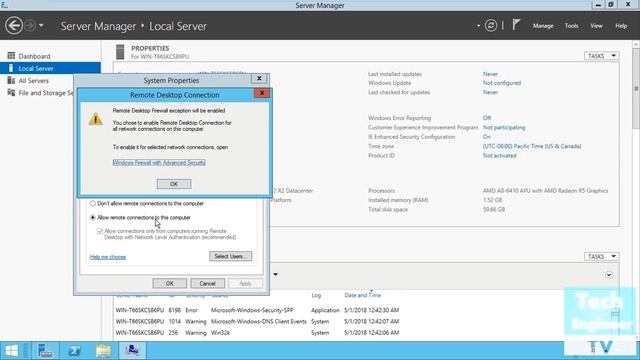
Task: Click the File and Storage Services icon
Action: (11, 93)
